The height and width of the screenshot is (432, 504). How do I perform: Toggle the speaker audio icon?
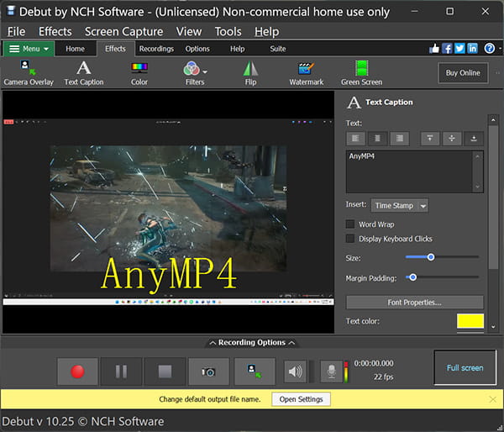295,371
